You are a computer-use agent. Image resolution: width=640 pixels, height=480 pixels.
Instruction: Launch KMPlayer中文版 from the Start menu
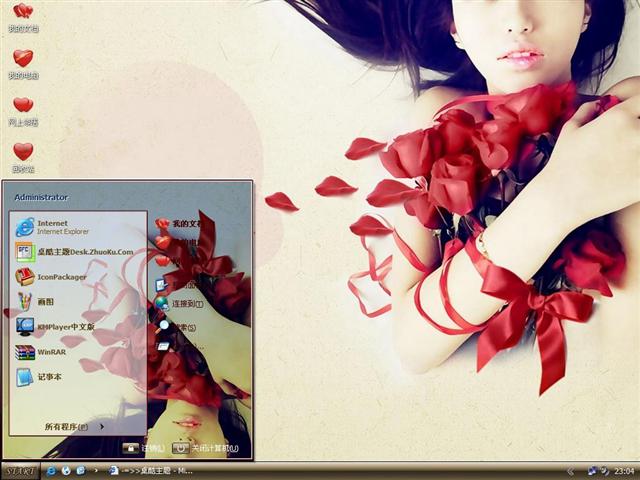pos(78,327)
